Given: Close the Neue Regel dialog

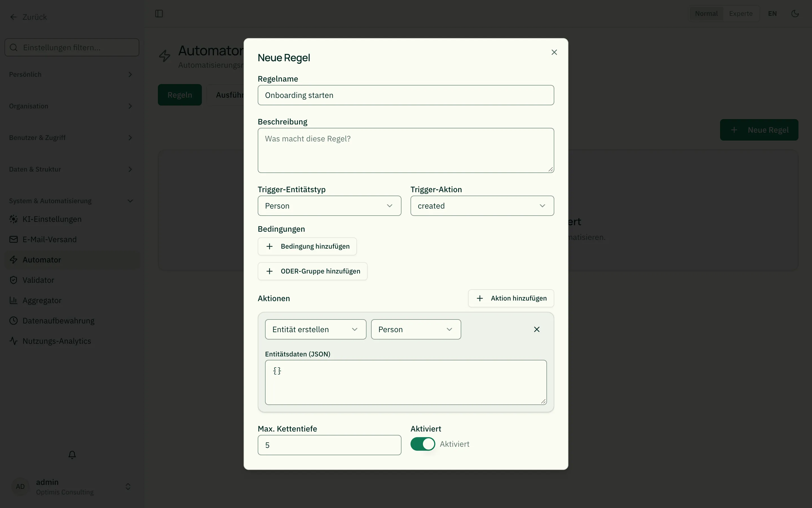Looking at the screenshot, I should tap(554, 52).
